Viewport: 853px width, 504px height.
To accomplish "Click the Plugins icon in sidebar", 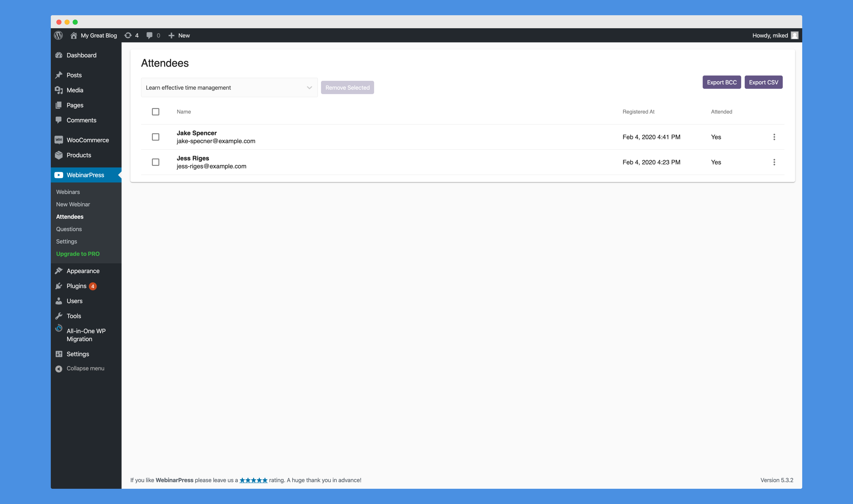I will tap(58, 286).
